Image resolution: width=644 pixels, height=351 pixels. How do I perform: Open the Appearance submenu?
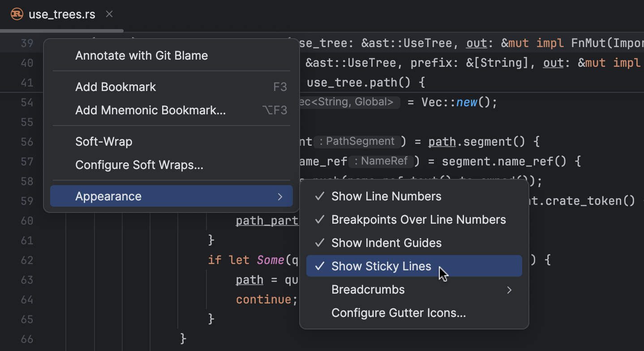[108, 196]
